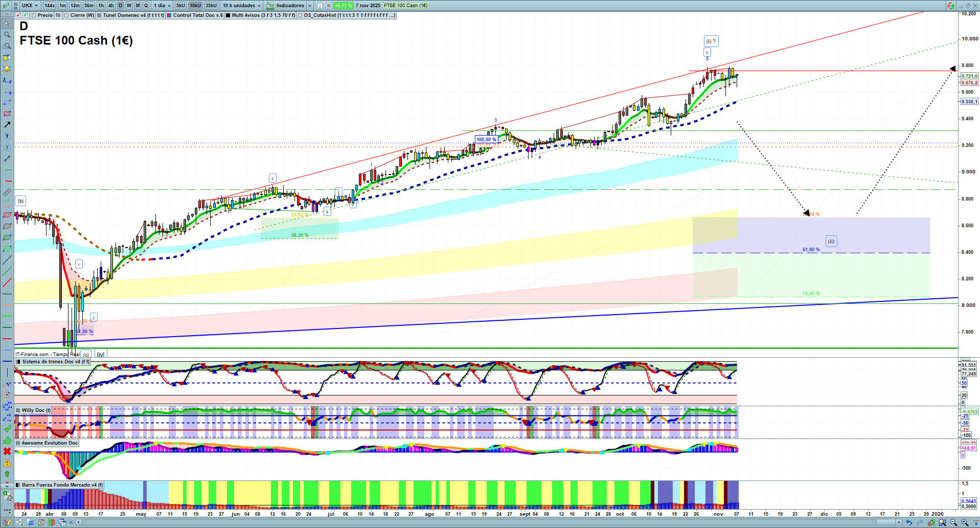Pick the black arrow drawing tool

(7, 125)
